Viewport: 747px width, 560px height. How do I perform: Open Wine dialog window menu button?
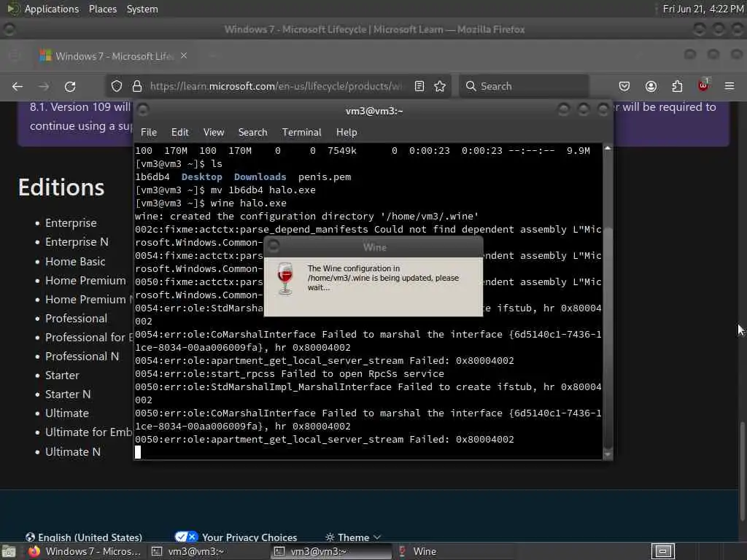[x=274, y=246]
